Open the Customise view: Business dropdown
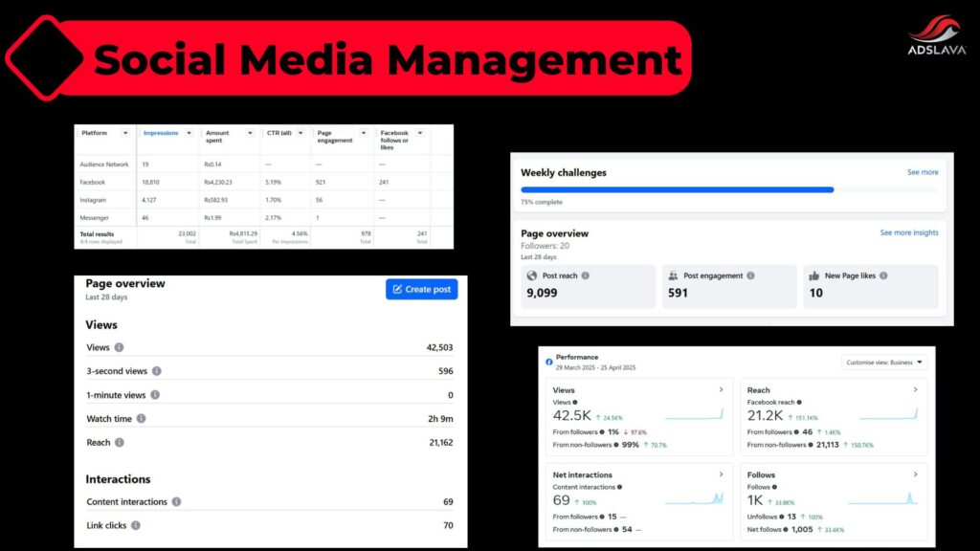This screenshot has height=551, width=980. 883,363
